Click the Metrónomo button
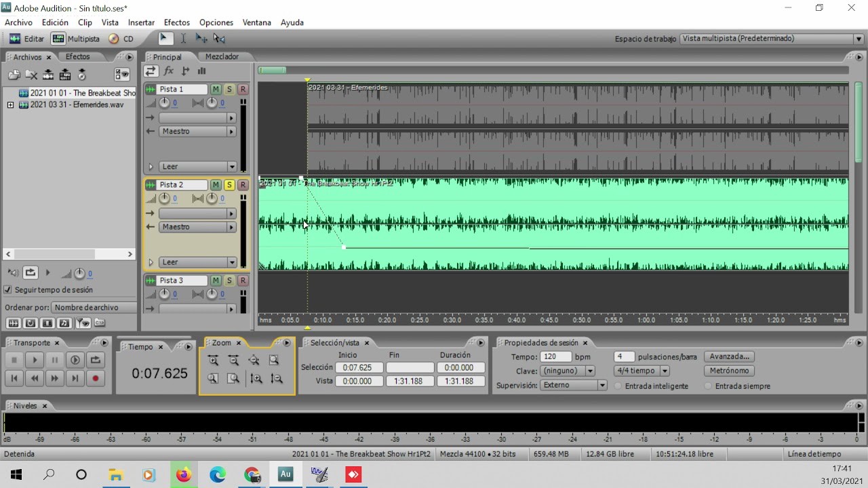Image resolution: width=868 pixels, height=488 pixels. 730,371
